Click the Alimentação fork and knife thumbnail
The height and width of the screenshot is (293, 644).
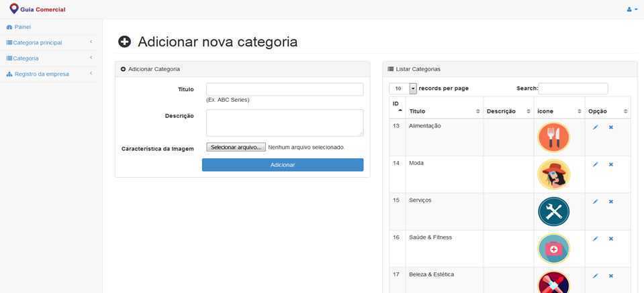pyautogui.click(x=553, y=137)
